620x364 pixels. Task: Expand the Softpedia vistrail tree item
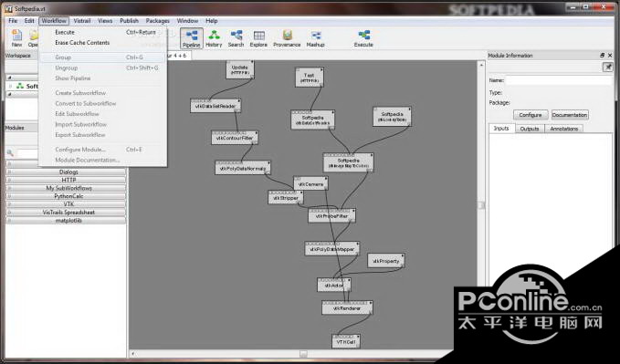(x=11, y=86)
